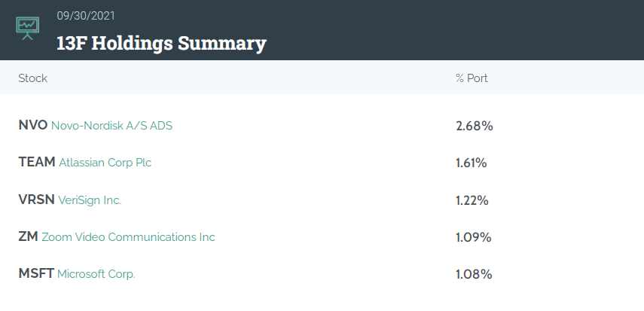Open the Atlassian Corp Plc link
644x311 pixels.
coord(105,163)
